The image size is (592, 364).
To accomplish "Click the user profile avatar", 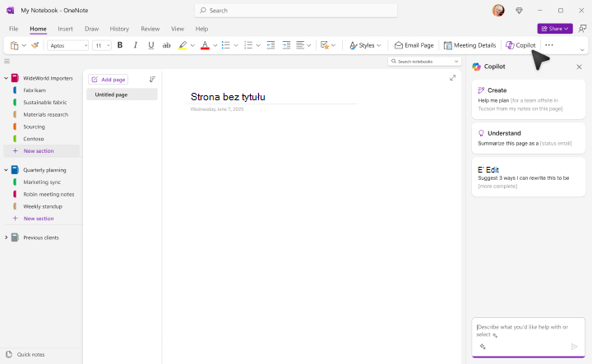I will click(x=498, y=11).
